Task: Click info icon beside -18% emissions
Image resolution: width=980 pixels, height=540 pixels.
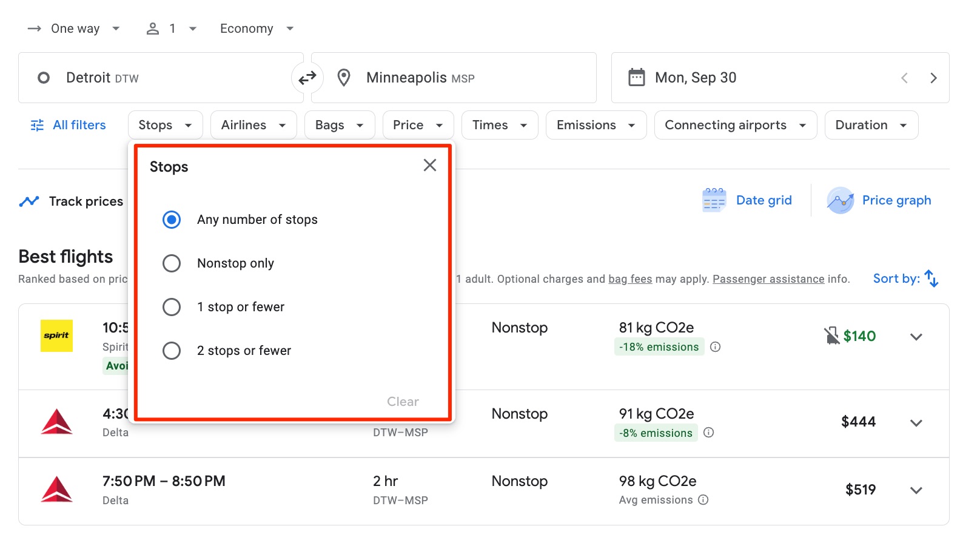Action: tap(716, 347)
